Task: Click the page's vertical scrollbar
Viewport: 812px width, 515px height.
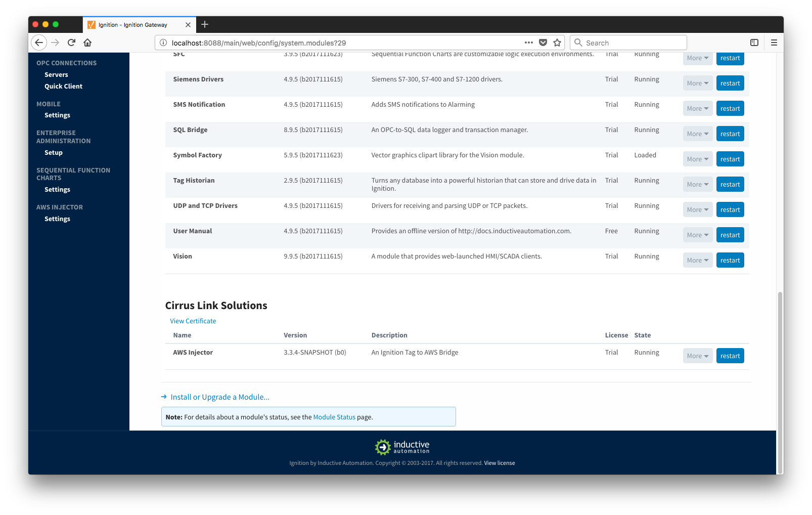Action: tap(780, 379)
